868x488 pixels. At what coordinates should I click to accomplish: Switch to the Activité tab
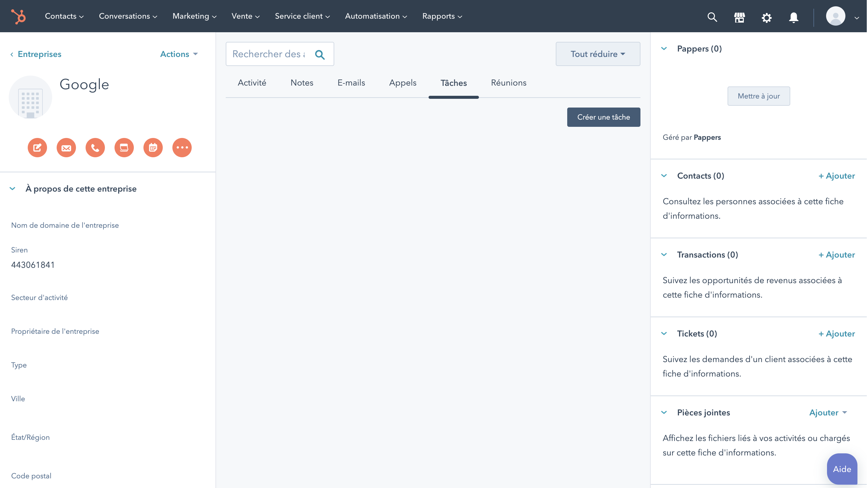point(252,83)
